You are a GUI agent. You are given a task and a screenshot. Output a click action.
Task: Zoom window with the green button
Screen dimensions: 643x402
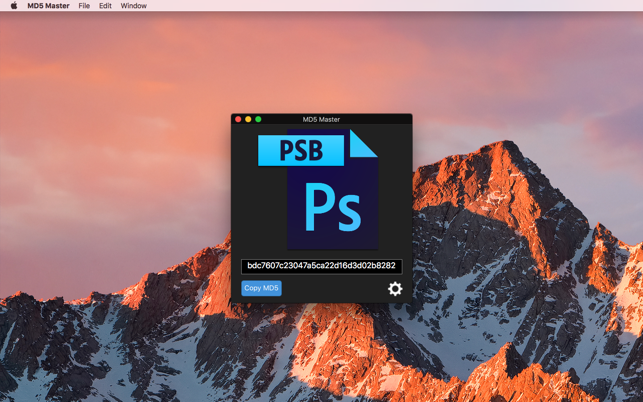258,119
